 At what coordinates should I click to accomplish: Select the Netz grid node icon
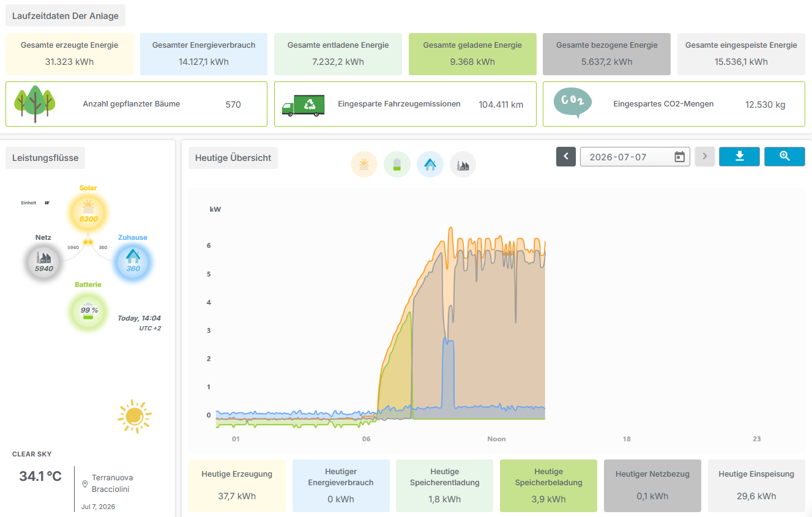click(x=44, y=262)
